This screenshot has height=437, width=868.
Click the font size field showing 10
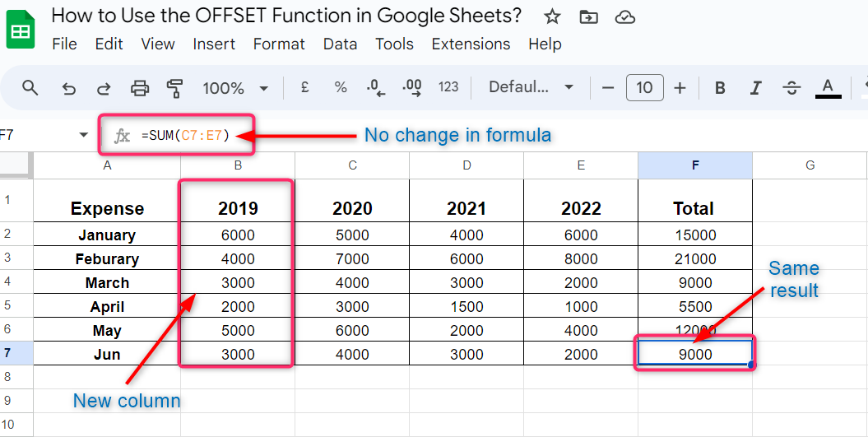[x=644, y=88]
